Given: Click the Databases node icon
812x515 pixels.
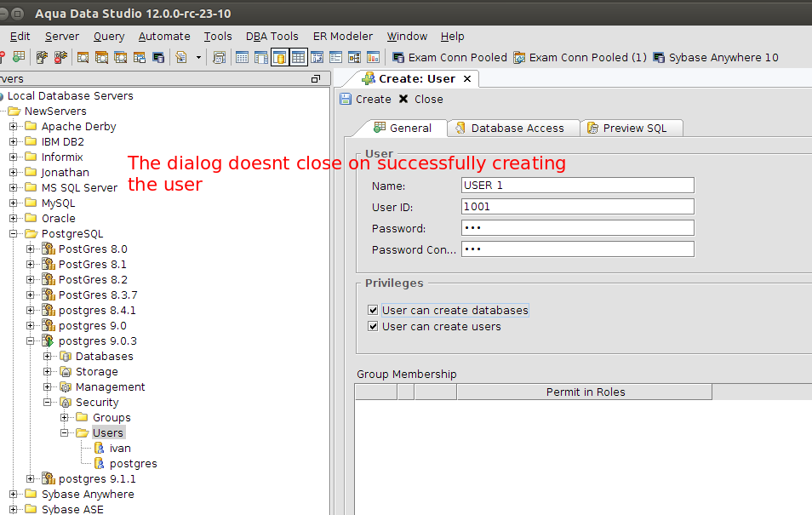Looking at the screenshot, I should [x=66, y=357].
